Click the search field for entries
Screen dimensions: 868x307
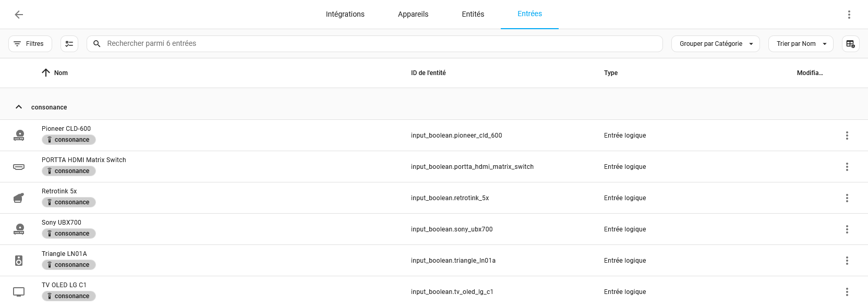(375, 44)
